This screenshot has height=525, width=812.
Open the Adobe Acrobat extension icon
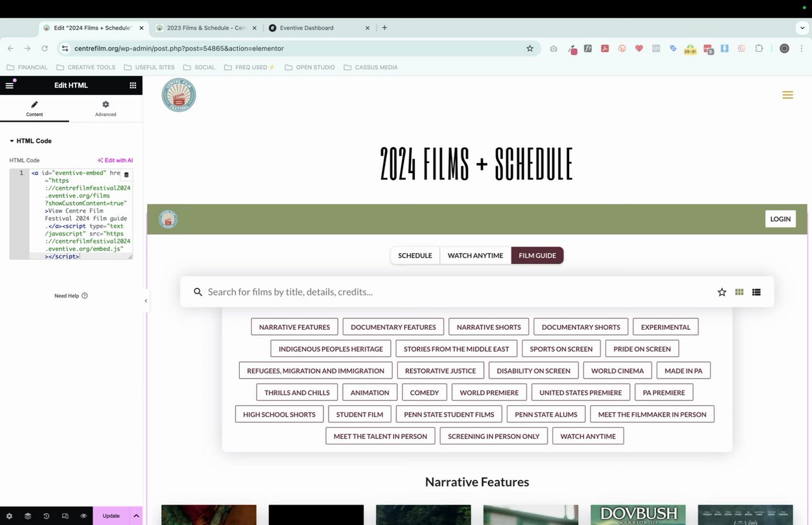(x=605, y=48)
